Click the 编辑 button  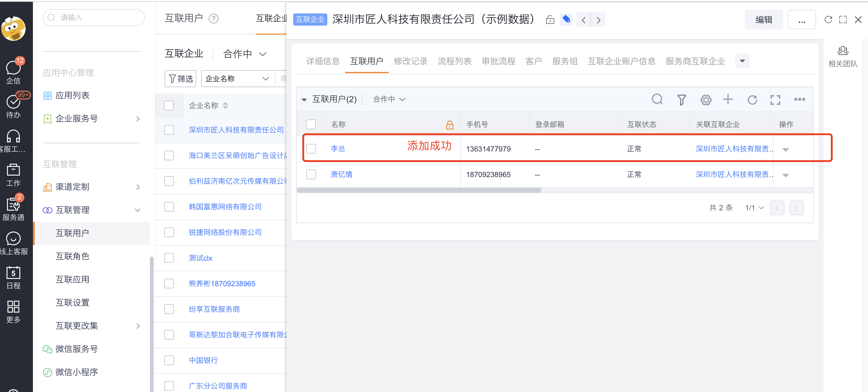tap(763, 20)
